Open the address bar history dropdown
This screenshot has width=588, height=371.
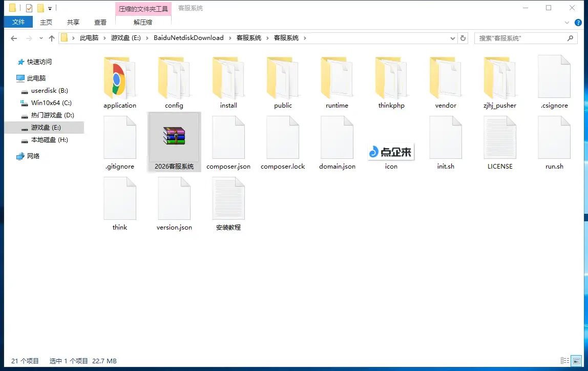451,37
